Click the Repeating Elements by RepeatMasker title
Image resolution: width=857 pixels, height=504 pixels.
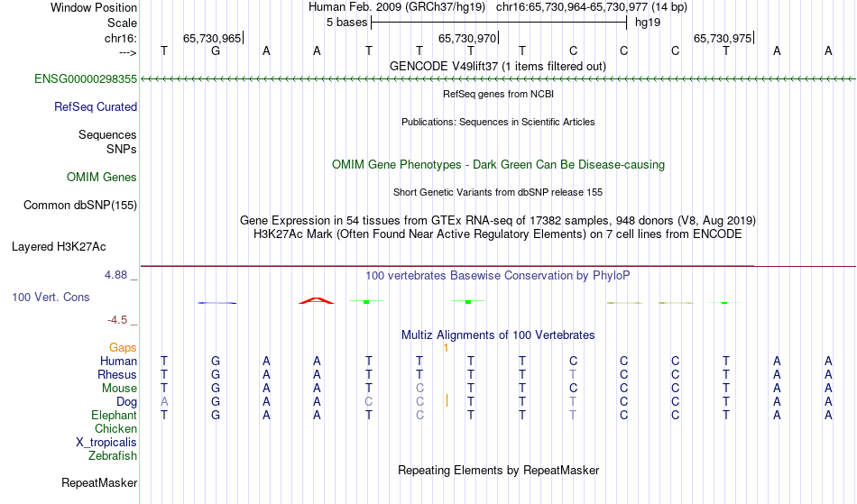point(499,470)
